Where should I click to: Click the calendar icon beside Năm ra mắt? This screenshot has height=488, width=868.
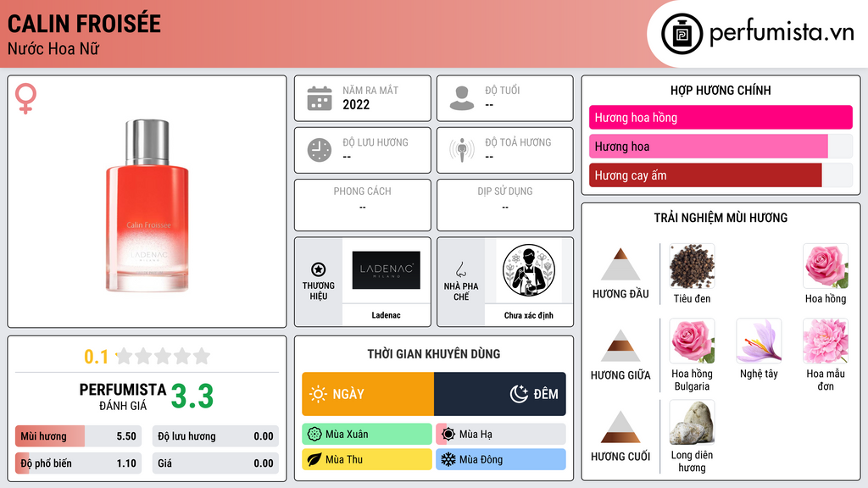320,98
